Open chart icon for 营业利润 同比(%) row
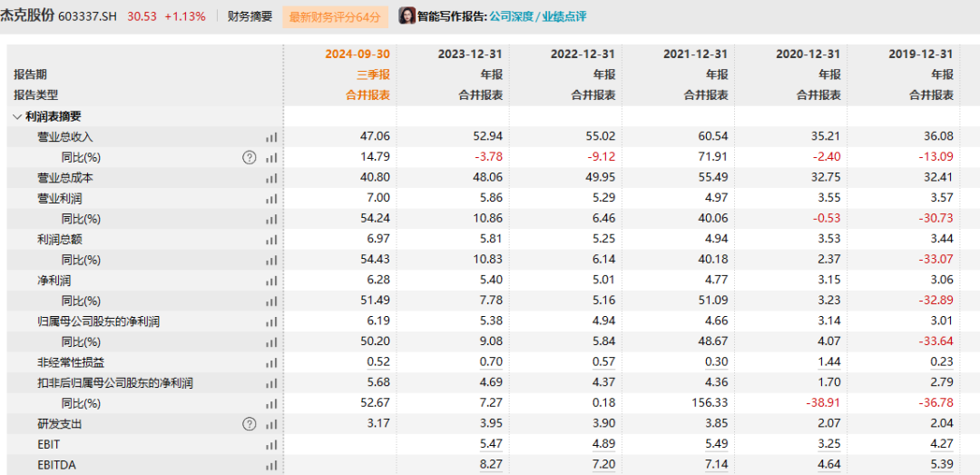This screenshot has height=475, width=980. click(270, 220)
